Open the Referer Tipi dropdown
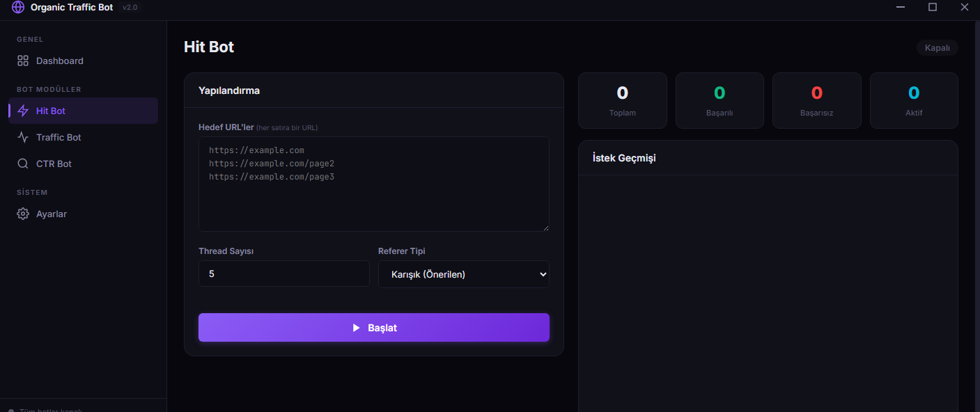The height and width of the screenshot is (412, 980). (x=464, y=274)
